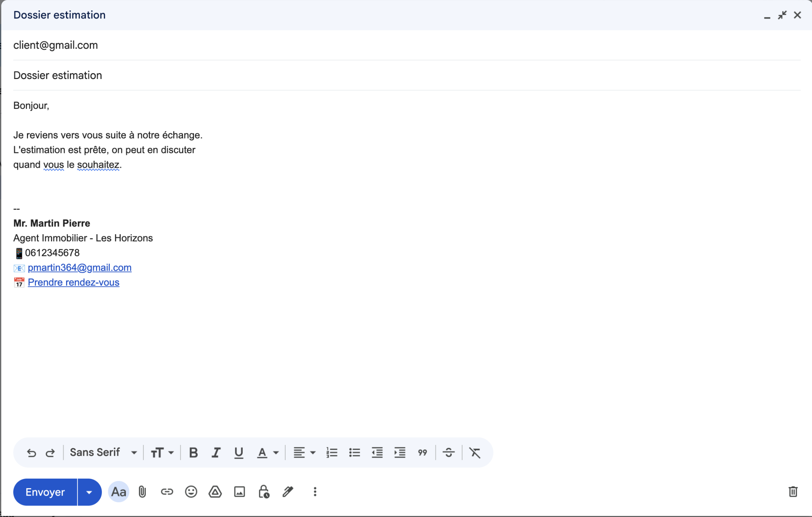The height and width of the screenshot is (517, 812).
Task: Click the subject field Dossier estimation
Action: [x=58, y=75]
